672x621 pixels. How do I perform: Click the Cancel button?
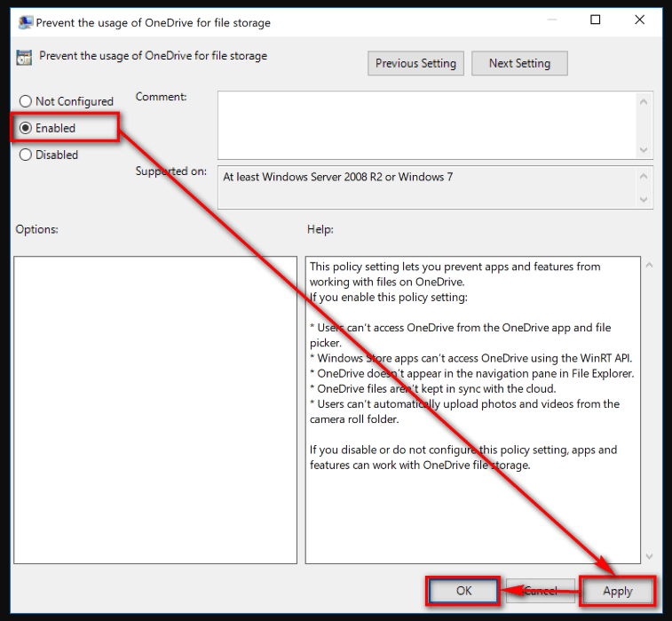tap(540, 591)
